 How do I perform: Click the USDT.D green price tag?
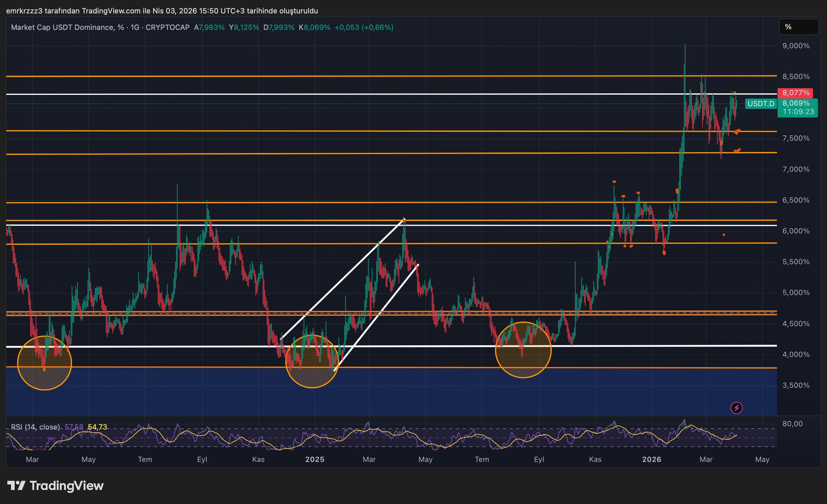[760, 104]
